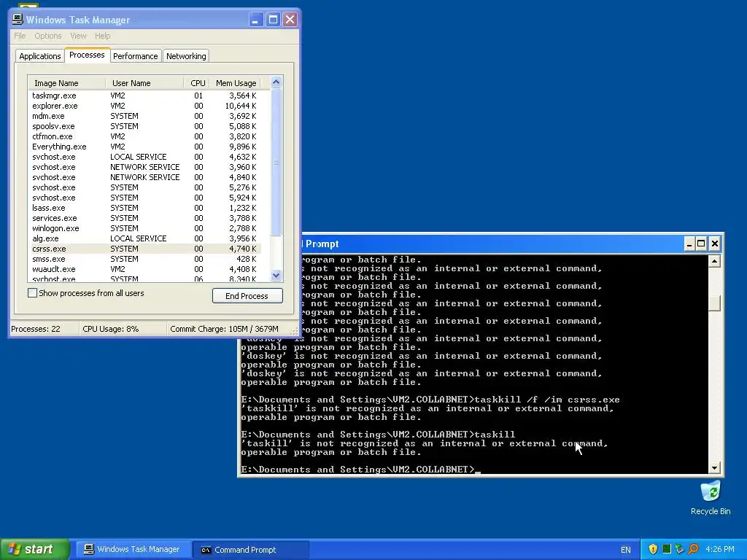This screenshot has width=747, height=560.
Task: Open the View menu in Task Manager
Action: 78,36
